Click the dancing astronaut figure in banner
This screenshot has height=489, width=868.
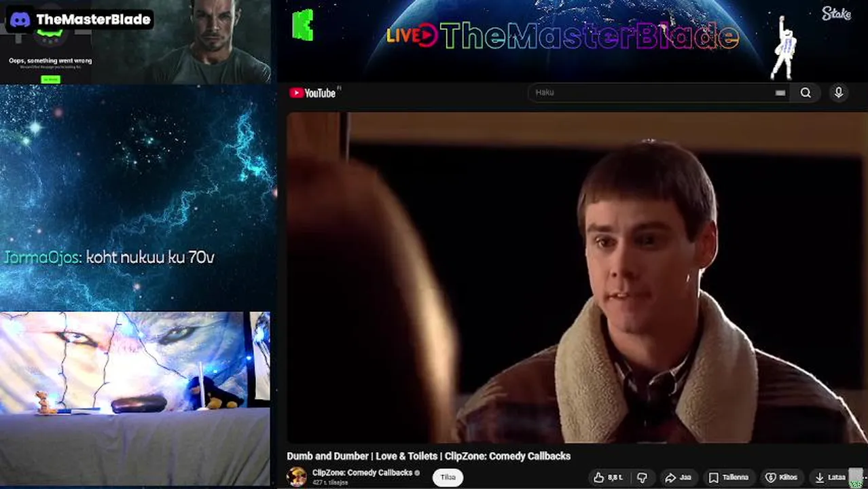click(784, 48)
